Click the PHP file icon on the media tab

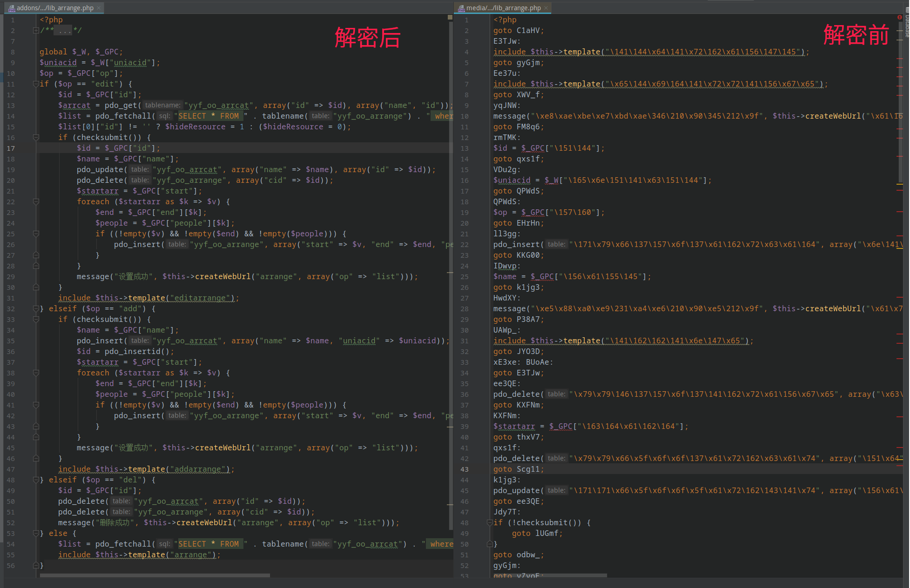click(461, 7)
